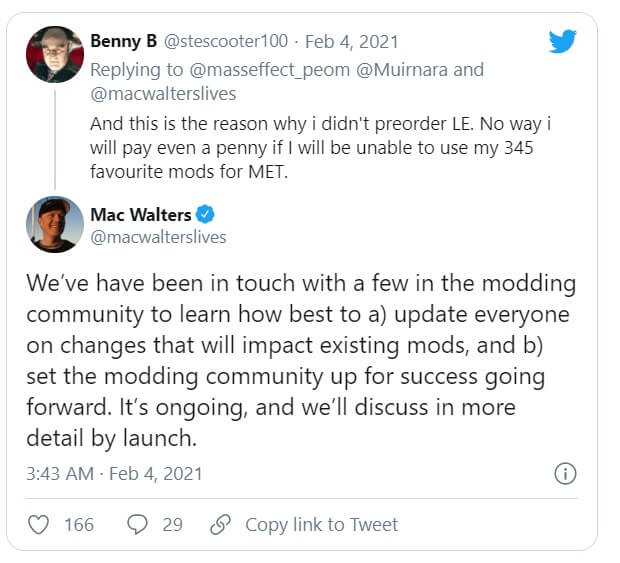Image resolution: width=620 pixels, height=563 pixels.
Task: Visit the @macwalterslives handle under Mac Walters
Action: point(158,237)
